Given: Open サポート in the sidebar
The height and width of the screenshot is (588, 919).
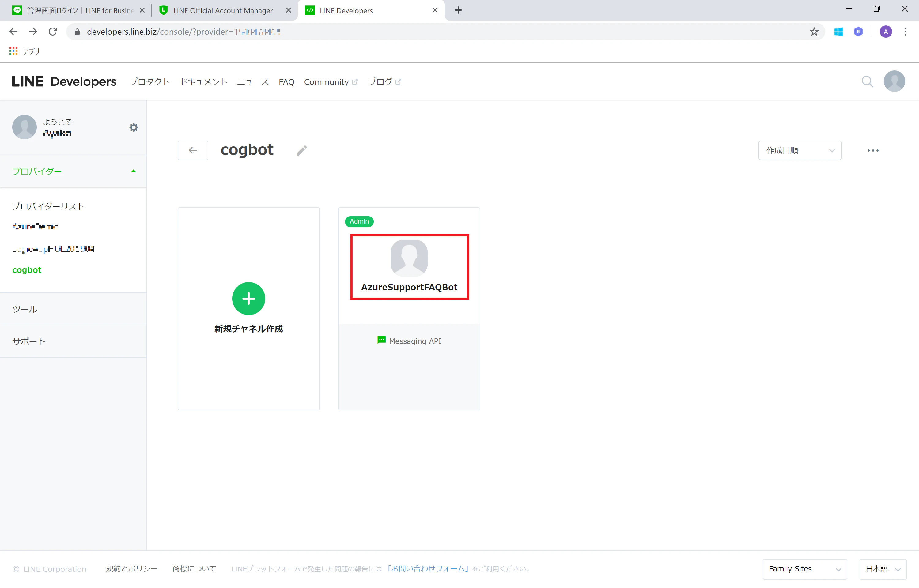Looking at the screenshot, I should click(x=73, y=341).
